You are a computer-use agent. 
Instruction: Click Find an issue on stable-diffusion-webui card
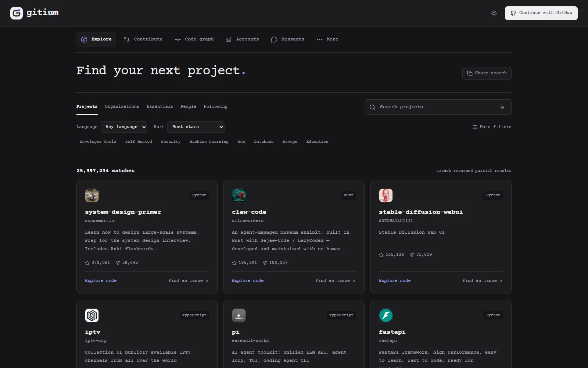click(483, 281)
